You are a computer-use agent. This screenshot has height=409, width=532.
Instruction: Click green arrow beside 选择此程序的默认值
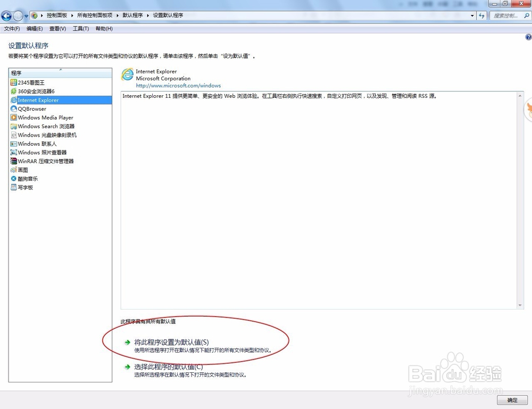point(128,367)
